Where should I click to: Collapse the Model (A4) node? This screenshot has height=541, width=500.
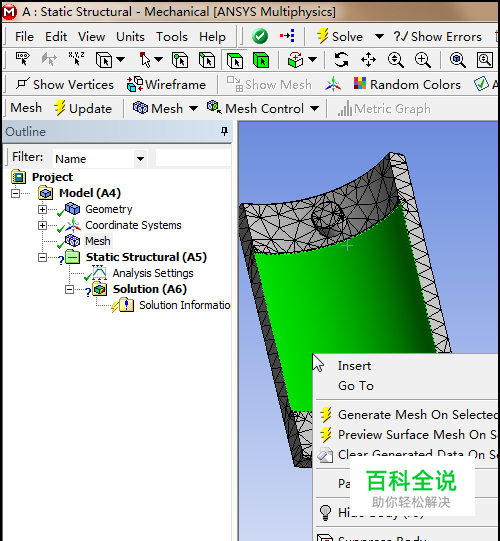(x=15, y=193)
